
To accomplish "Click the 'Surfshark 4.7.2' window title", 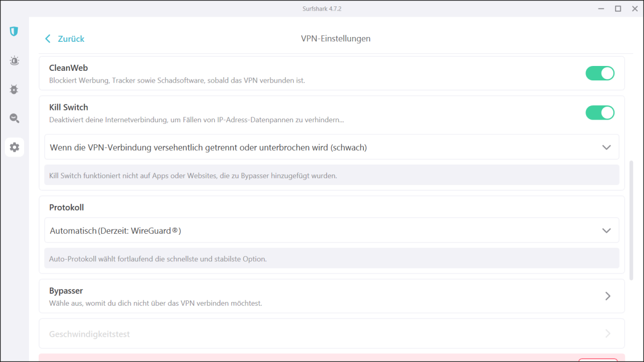I will (x=322, y=9).
